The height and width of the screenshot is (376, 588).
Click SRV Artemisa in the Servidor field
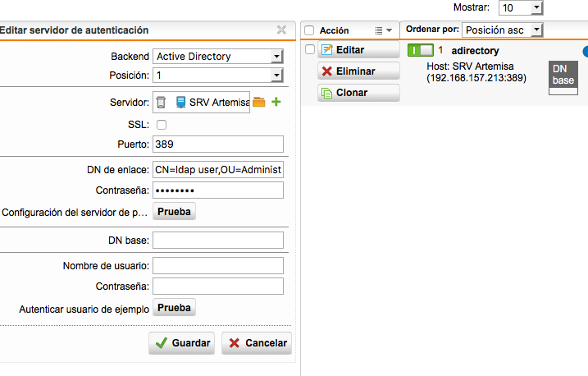coord(220,102)
